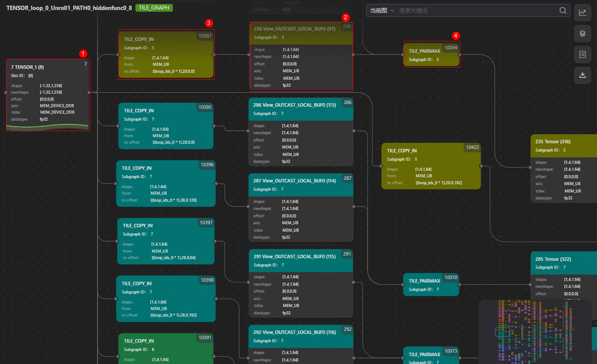Select node 236 View_OUTCAST_LOCAL_BUF0 (97)
The image size is (597, 364).
[301, 56]
